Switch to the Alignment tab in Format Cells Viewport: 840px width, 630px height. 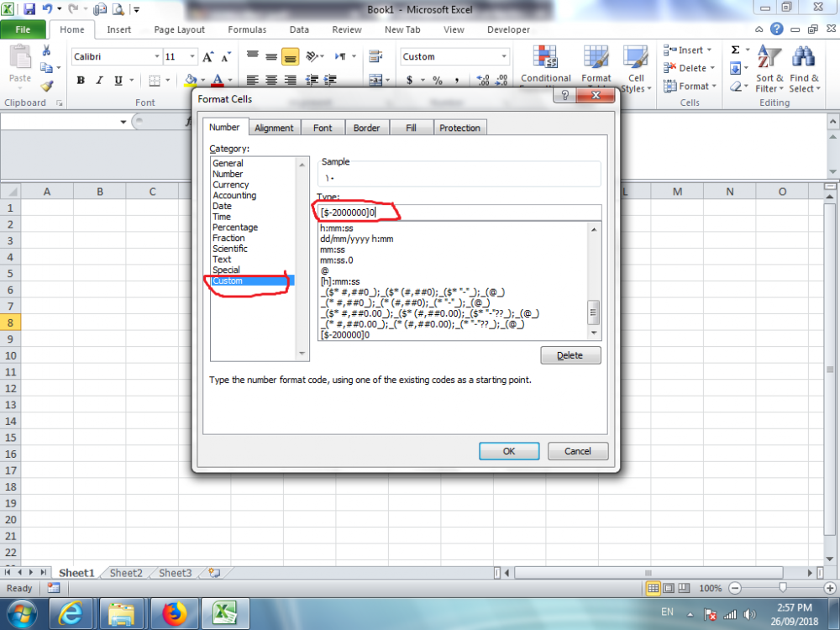point(274,128)
